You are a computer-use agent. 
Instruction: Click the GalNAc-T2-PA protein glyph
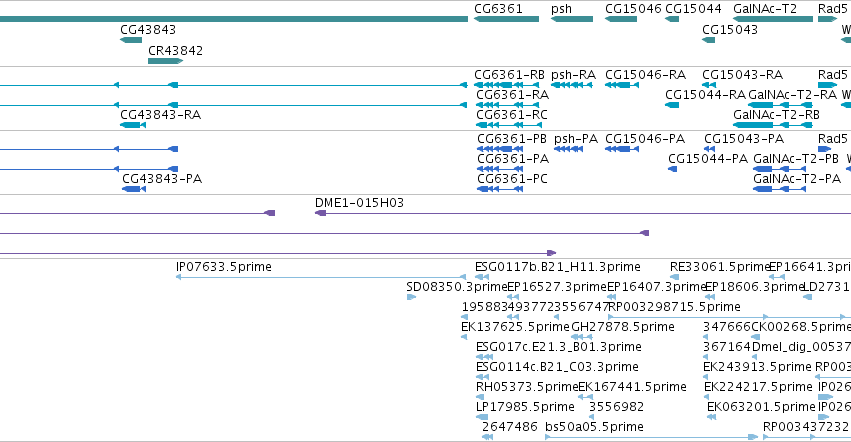pos(779,189)
